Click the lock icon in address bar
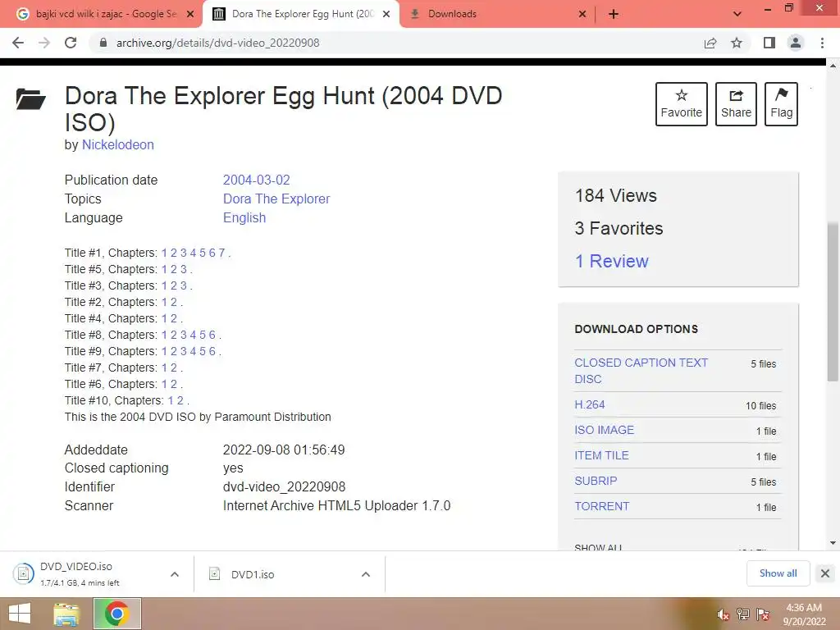 103,43
